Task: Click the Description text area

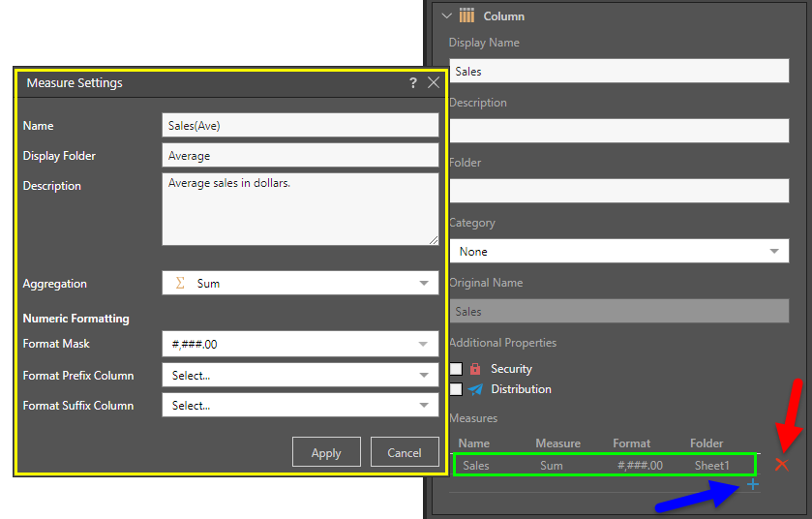Action: click(x=300, y=209)
